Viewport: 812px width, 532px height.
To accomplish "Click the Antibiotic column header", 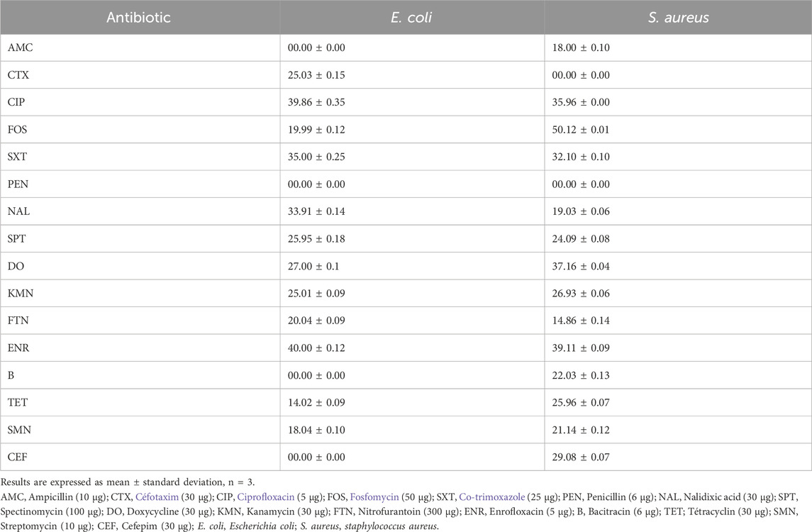I will (x=138, y=18).
